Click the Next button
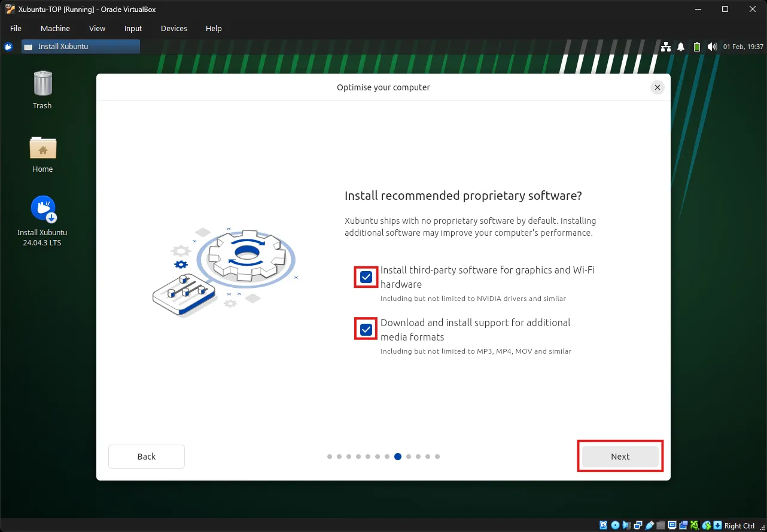Image resolution: width=767 pixels, height=532 pixels. (620, 456)
